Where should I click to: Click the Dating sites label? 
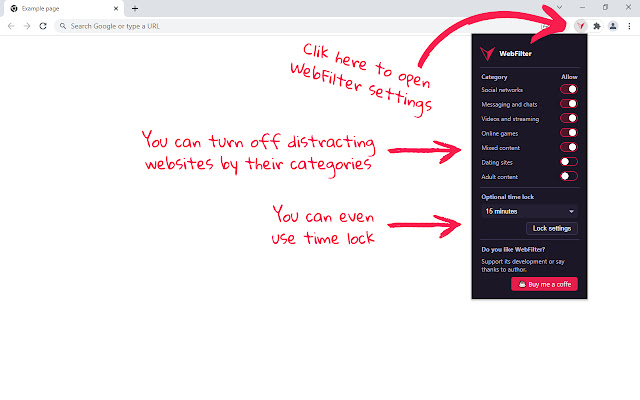[x=497, y=162]
